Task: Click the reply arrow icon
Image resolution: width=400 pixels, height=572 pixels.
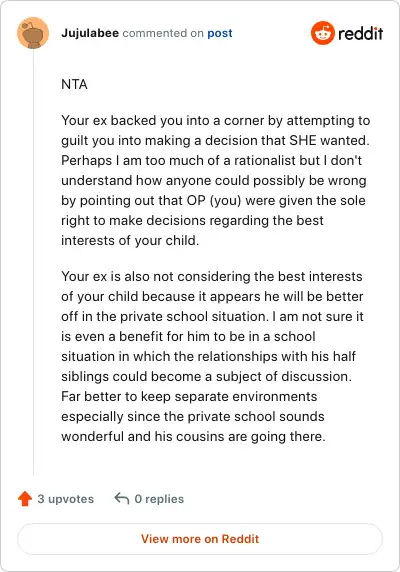Action: [x=121, y=498]
